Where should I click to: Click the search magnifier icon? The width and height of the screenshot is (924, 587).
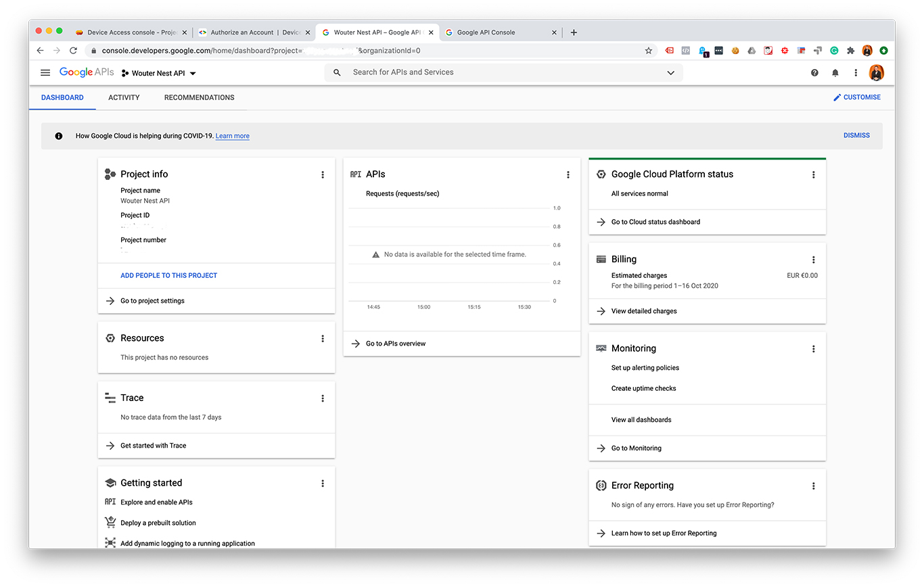tap(337, 72)
